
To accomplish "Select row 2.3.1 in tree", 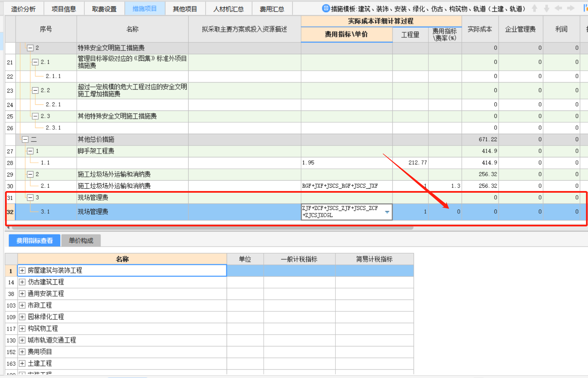I will point(53,128).
